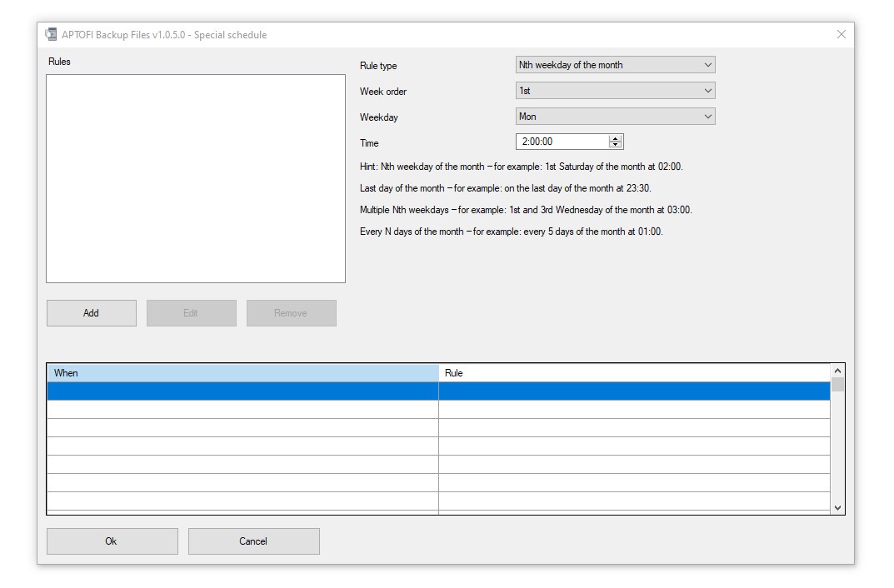Expand the Week order dropdown
This screenshot has height=588, width=894.
point(616,91)
